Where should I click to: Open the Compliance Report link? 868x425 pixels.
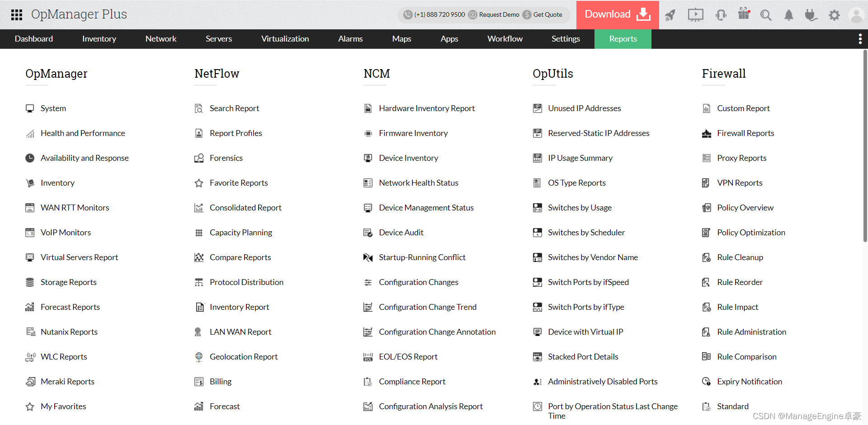pos(412,382)
